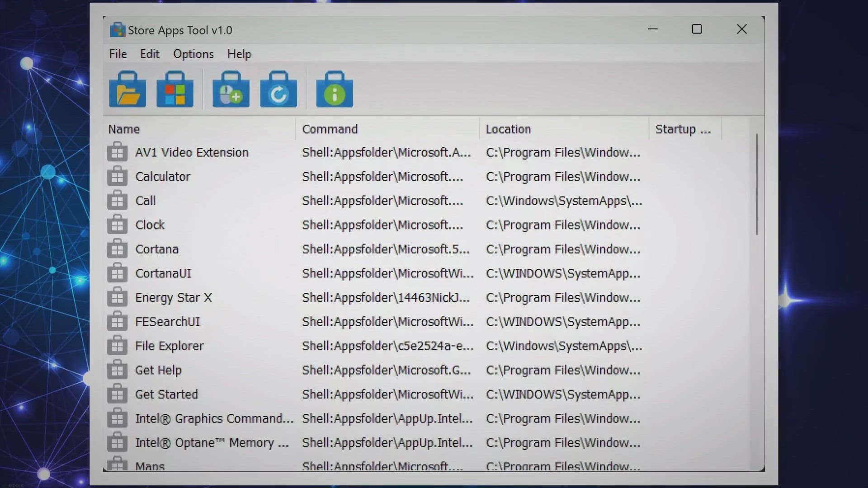Maximize the Store Apps Tool window
Viewport: 868px width, 488px height.
pos(697,29)
